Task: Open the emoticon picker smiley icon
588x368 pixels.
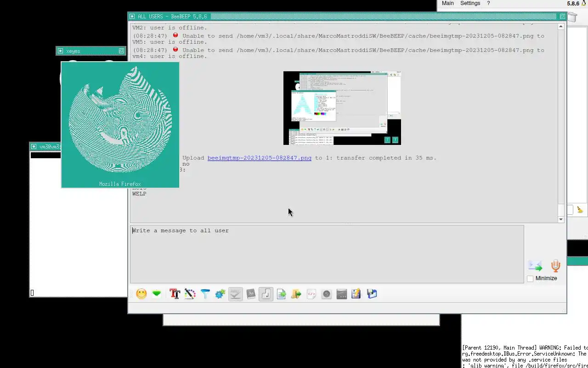Action: [141, 294]
